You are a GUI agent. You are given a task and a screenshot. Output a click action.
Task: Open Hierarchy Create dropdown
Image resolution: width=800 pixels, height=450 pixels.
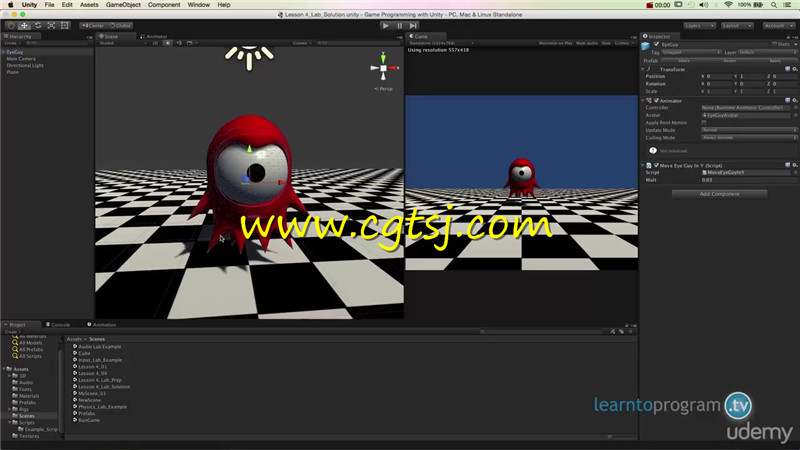(11, 43)
